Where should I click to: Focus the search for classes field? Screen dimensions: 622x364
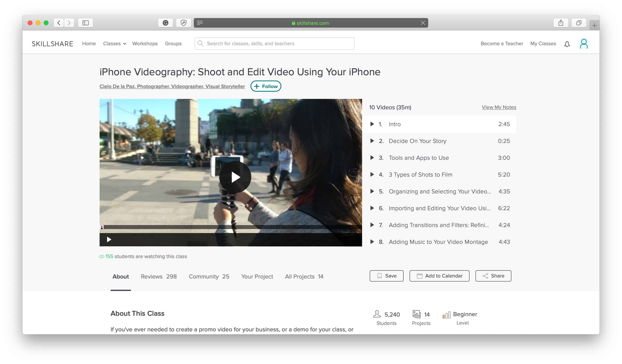(275, 43)
